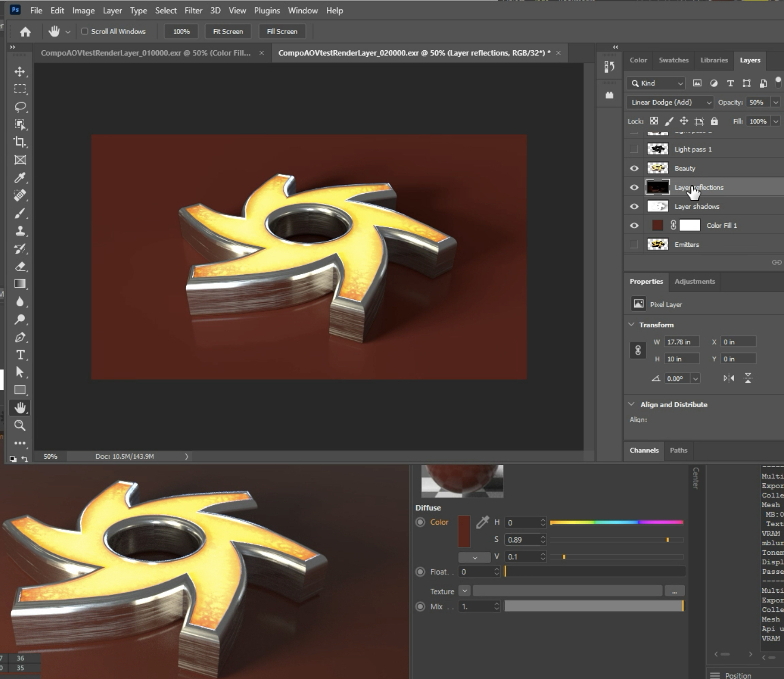Select the Horizontal Type tool
784x679 pixels.
pyautogui.click(x=20, y=354)
